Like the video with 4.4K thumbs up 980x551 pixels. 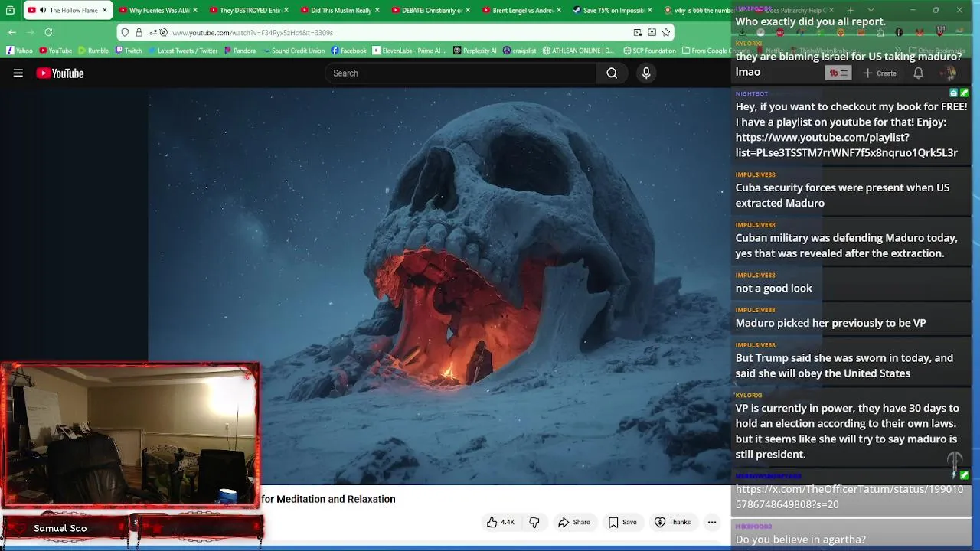point(500,522)
